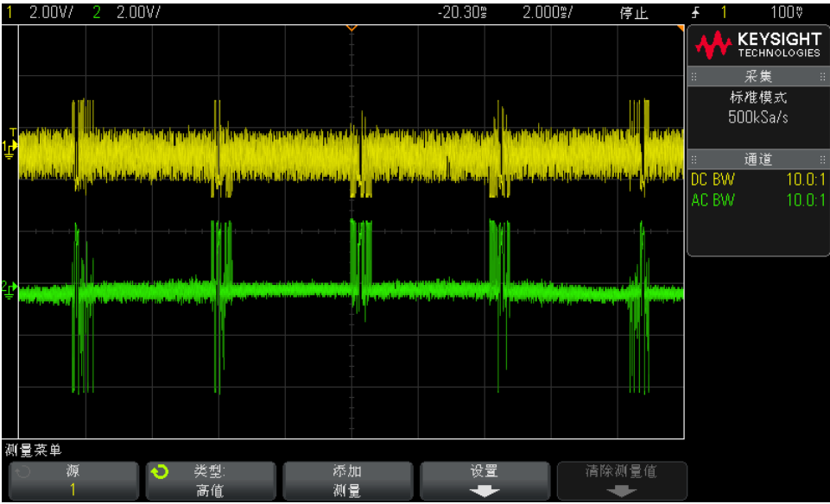Click the 测量菜单 measurement menu title

click(x=34, y=450)
